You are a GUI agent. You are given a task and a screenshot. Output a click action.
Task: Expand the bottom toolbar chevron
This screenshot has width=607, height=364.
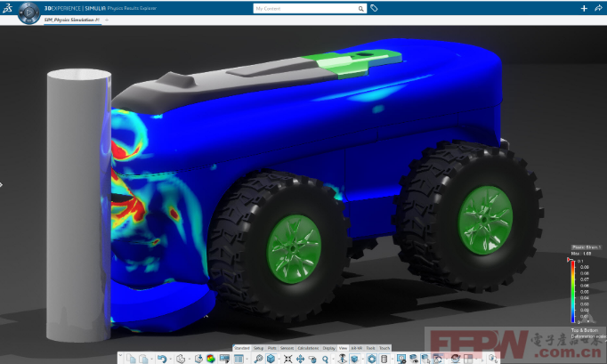pos(120,355)
